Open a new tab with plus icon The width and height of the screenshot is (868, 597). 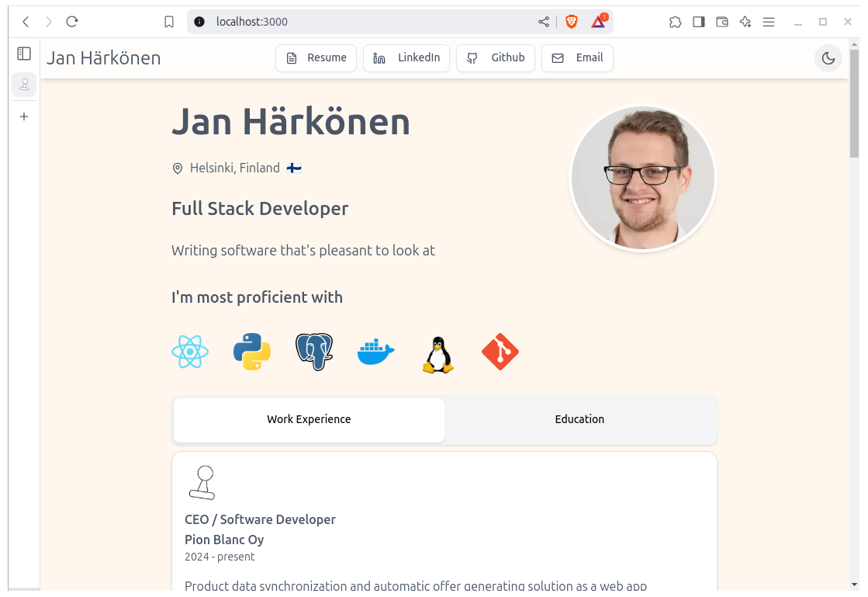(x=24, y=116)
